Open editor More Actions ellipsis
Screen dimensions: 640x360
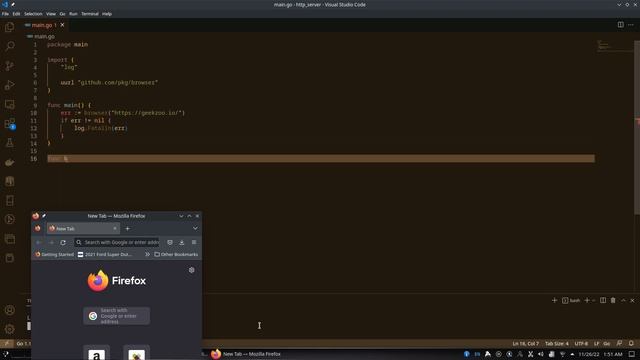pos(631,24)
